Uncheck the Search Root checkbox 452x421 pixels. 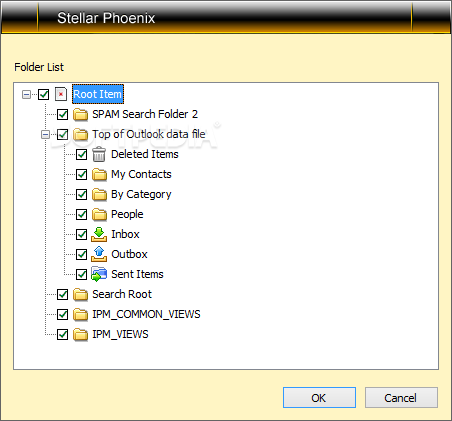tap(62, 294)
